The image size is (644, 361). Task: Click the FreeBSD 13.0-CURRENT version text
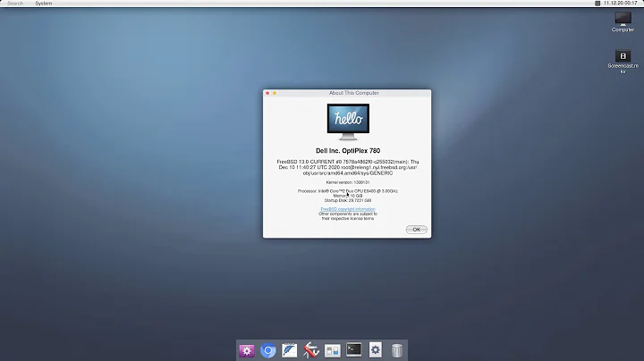click(x=348, y=167)
